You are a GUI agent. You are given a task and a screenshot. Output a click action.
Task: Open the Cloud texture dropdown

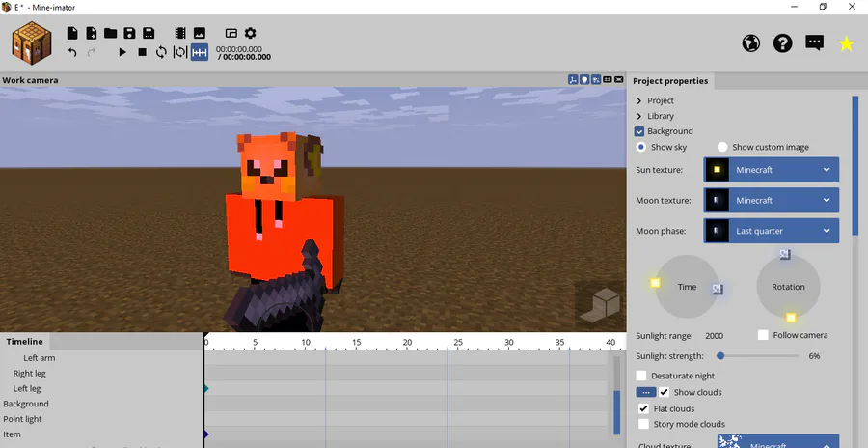coord(778,441)
